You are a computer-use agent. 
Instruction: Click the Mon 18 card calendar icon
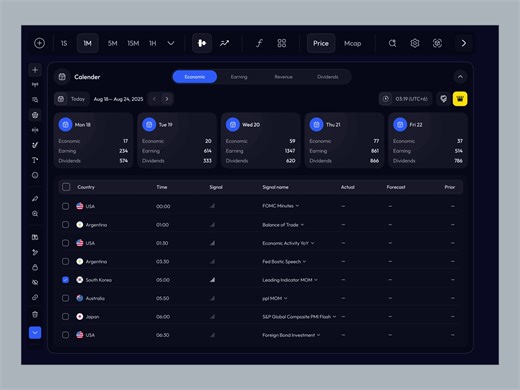[x=65, y=125]
